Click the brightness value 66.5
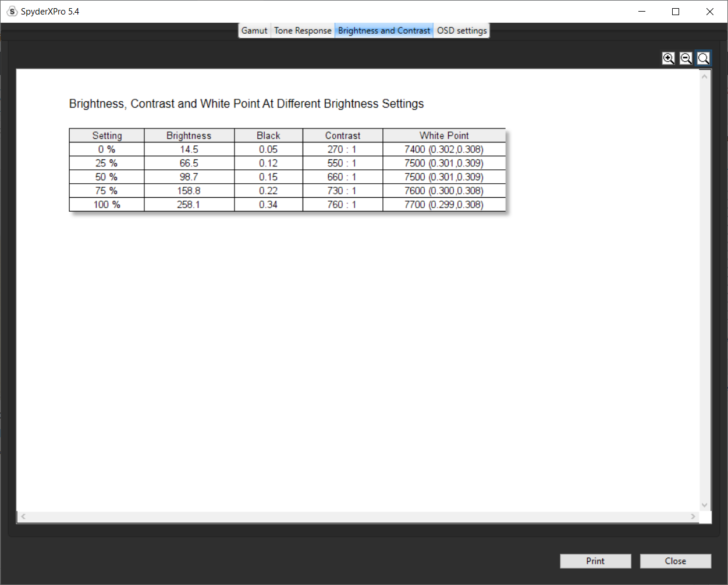The height and width of the screenshot is (585, 728). [x=189, y=163]
